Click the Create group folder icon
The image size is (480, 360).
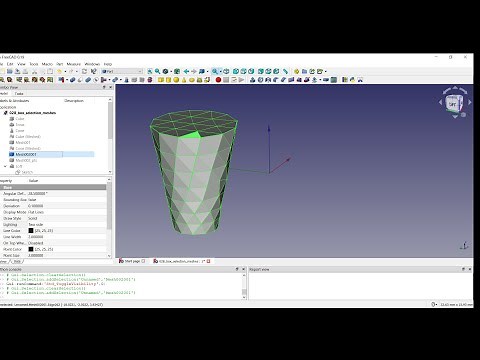click(304, 71)
